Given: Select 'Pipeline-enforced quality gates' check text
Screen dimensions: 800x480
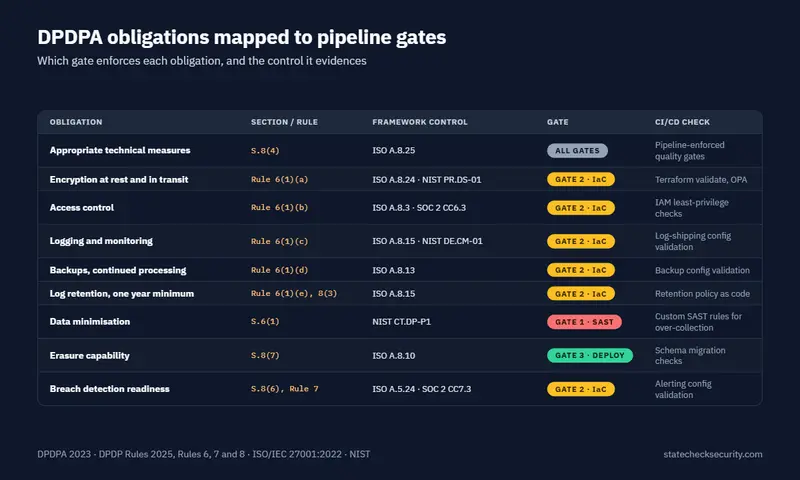Looking at the screenshot, I should point(689,150).
